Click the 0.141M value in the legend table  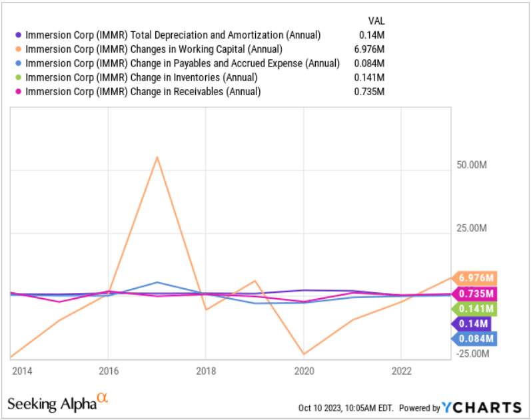(x=369, y=77)
